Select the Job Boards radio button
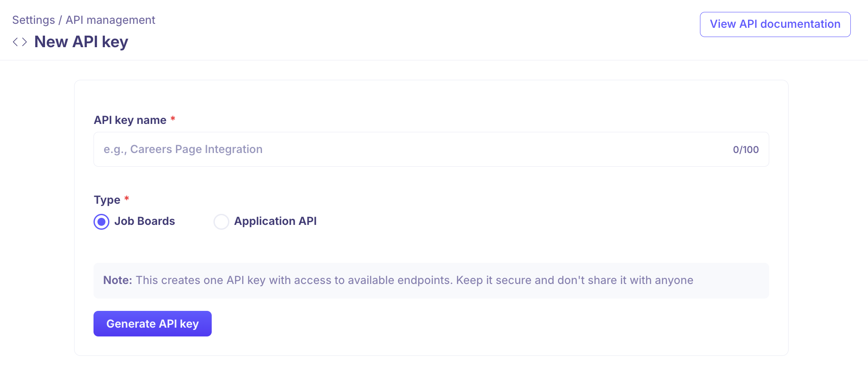The width and height of the screenshot is (868, 366). [101, 222]
